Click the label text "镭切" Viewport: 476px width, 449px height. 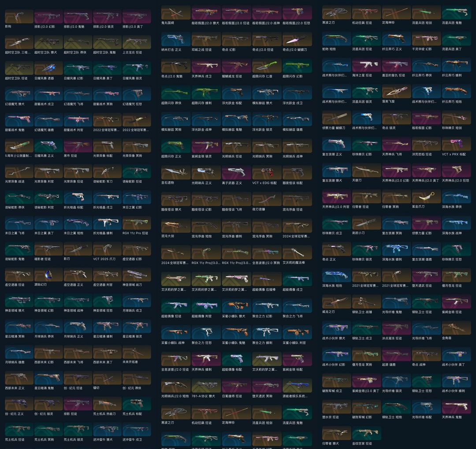(96, 388)
